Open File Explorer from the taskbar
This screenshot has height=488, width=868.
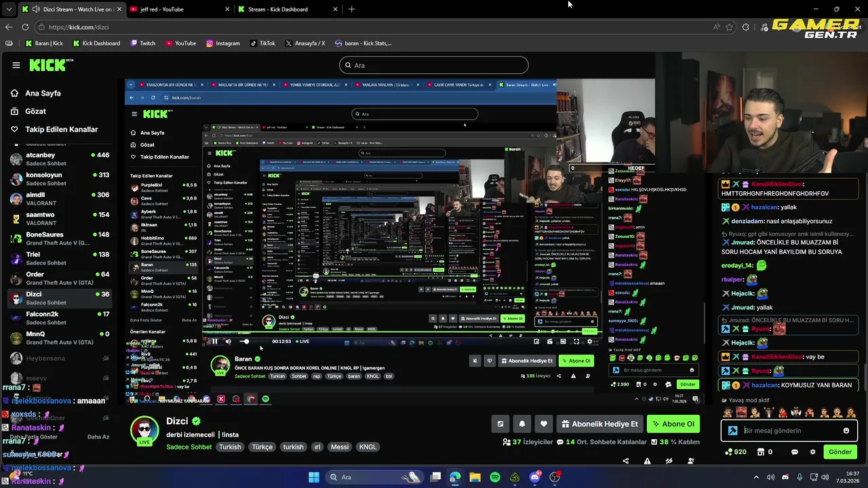[x=475, y=477]
